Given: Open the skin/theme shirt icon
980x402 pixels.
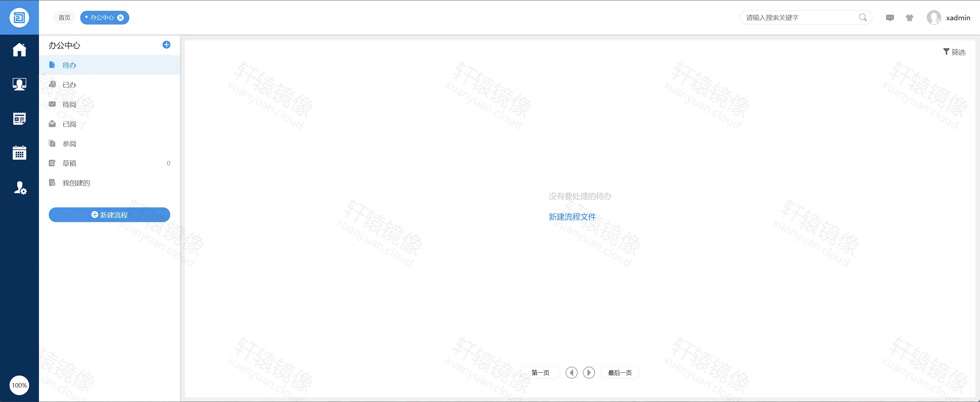Looking at the screenshot, I should click(x=910, y=17).
